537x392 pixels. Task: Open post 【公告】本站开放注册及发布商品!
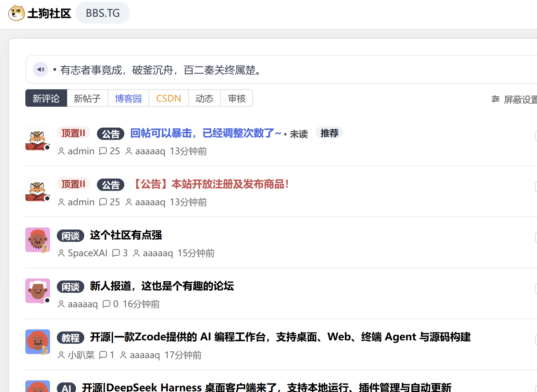[211, 184]
